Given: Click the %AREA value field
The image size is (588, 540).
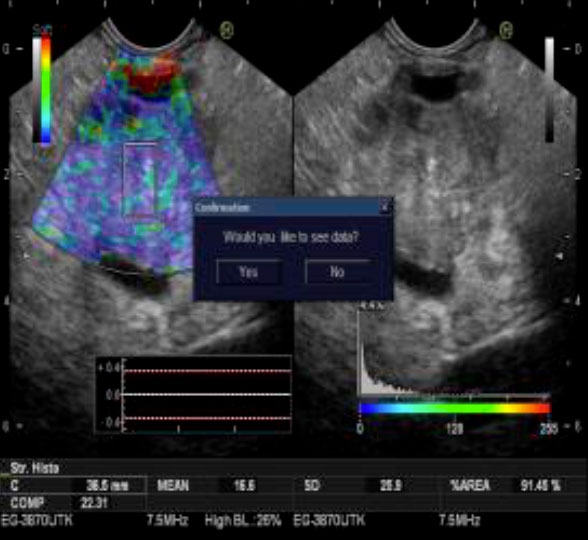Looking at the screenshot, I should [540, 486].
